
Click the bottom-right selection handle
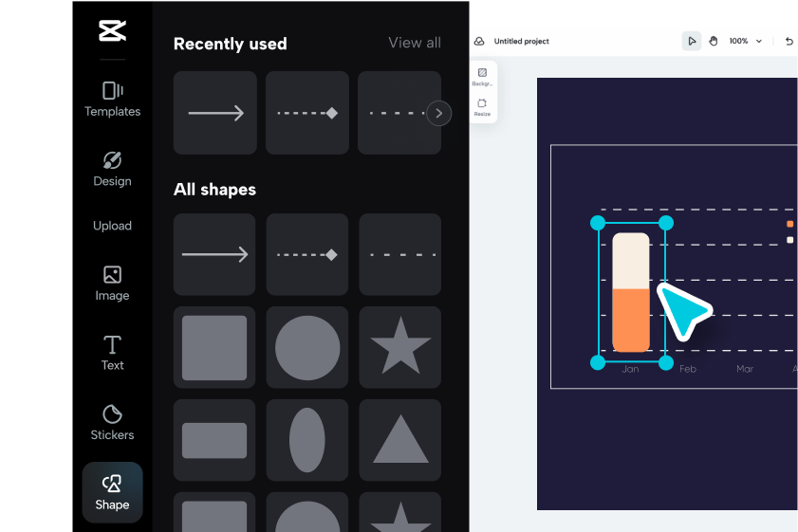[x=666, y=362]
